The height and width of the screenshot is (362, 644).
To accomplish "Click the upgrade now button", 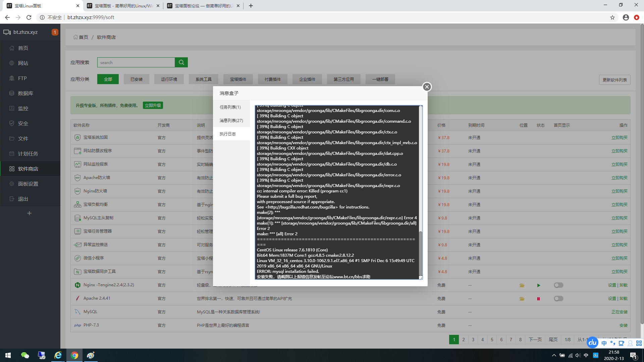I will click(x=153, y=105).
